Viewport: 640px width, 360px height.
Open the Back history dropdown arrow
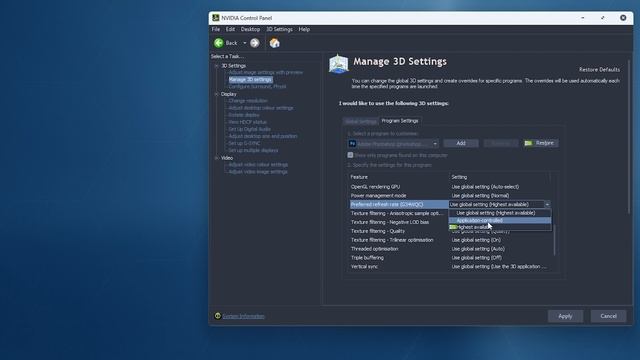coord(244,43)
